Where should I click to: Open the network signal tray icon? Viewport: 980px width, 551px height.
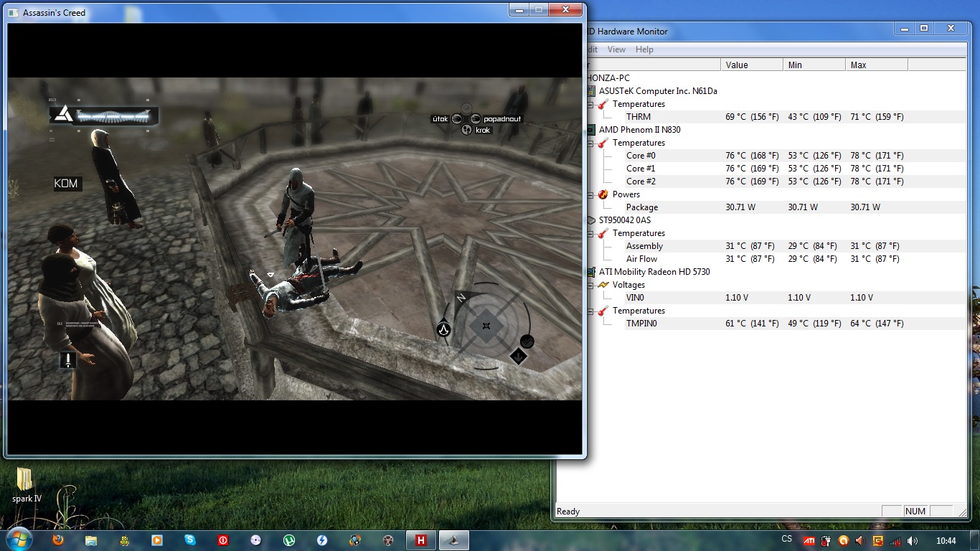click(x=895, y=541)
